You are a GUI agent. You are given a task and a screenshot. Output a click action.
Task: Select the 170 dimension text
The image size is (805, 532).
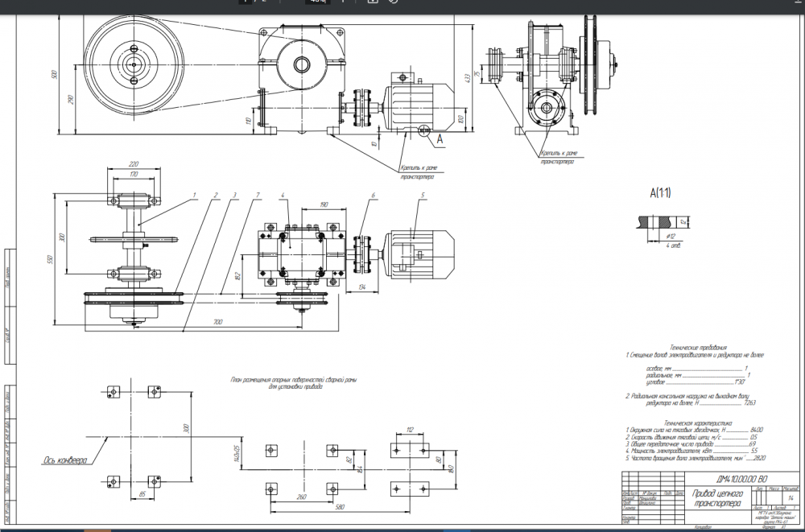(x=134, y=175)
